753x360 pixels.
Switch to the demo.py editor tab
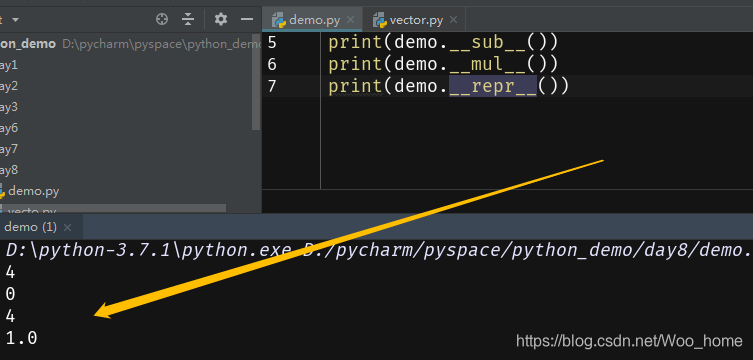point(313,20)
